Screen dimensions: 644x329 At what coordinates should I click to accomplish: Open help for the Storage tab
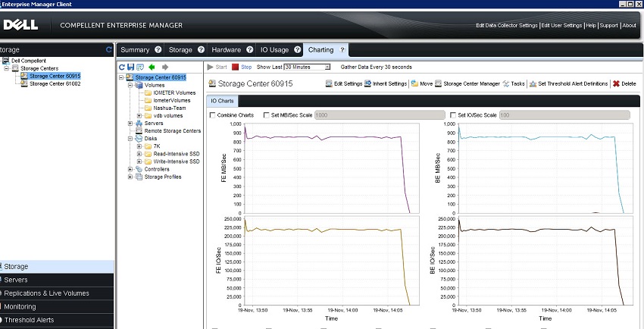pyautogui.click(x=201, y=50)
